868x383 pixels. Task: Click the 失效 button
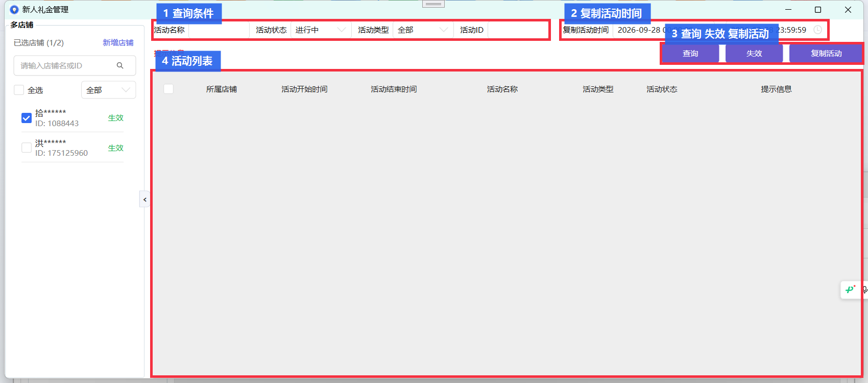click(754, 53)
